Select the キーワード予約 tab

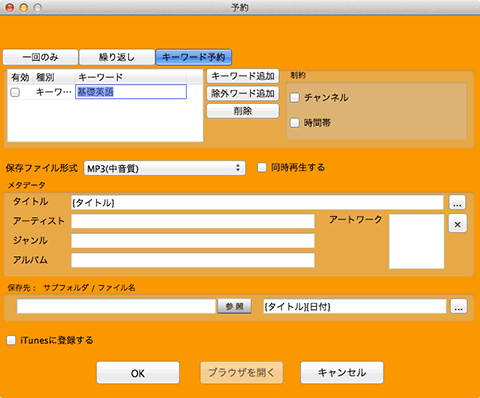193,57
